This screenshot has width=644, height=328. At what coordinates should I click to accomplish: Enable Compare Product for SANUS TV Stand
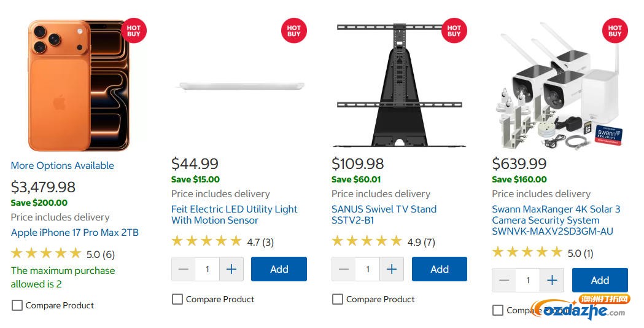337,299
